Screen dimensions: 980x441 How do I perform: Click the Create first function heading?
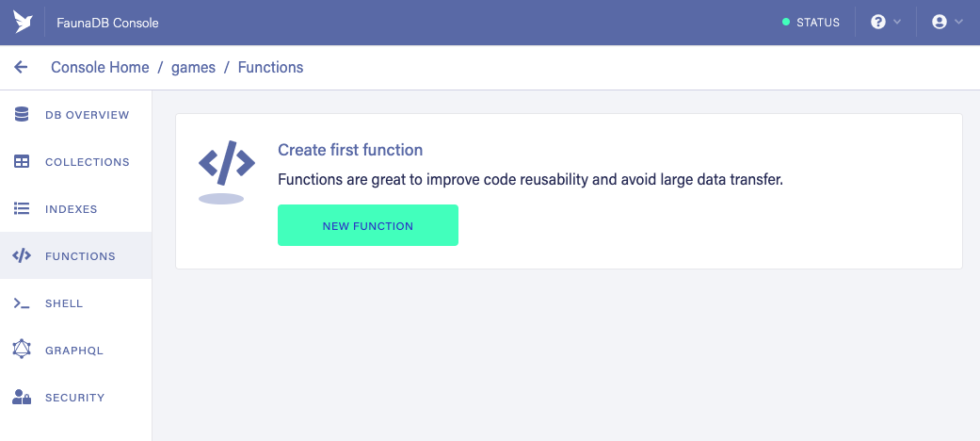tap(350, 150)
